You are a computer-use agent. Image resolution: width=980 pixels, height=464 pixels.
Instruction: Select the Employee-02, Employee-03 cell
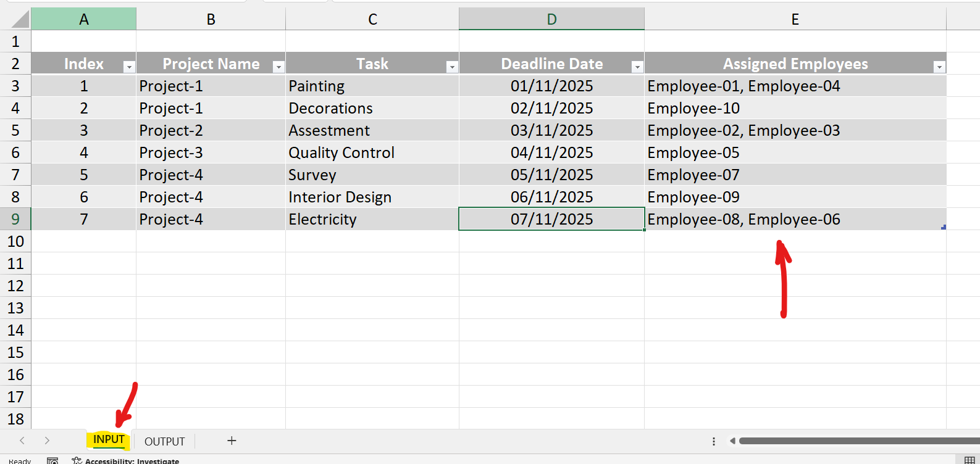tap(795, 130)
